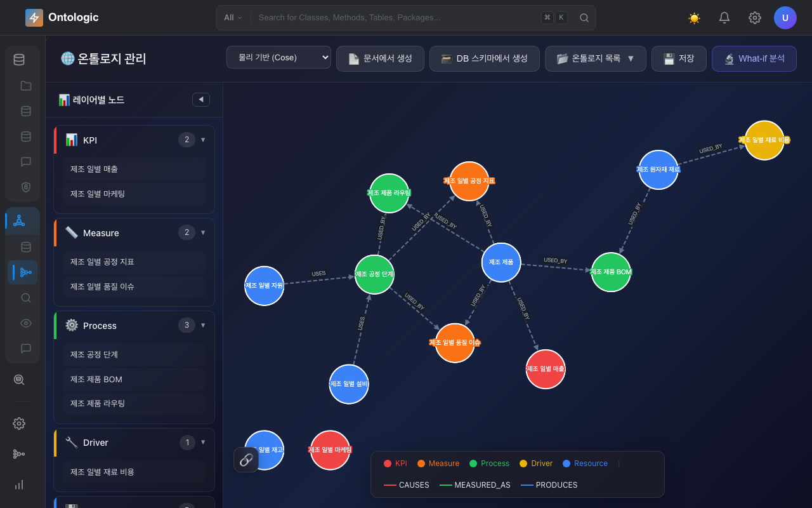Select 제조 공정 단계 in the Process list
Image resolution: width=812 pixels, height=508 pixels.
click(x=134, y=354)
